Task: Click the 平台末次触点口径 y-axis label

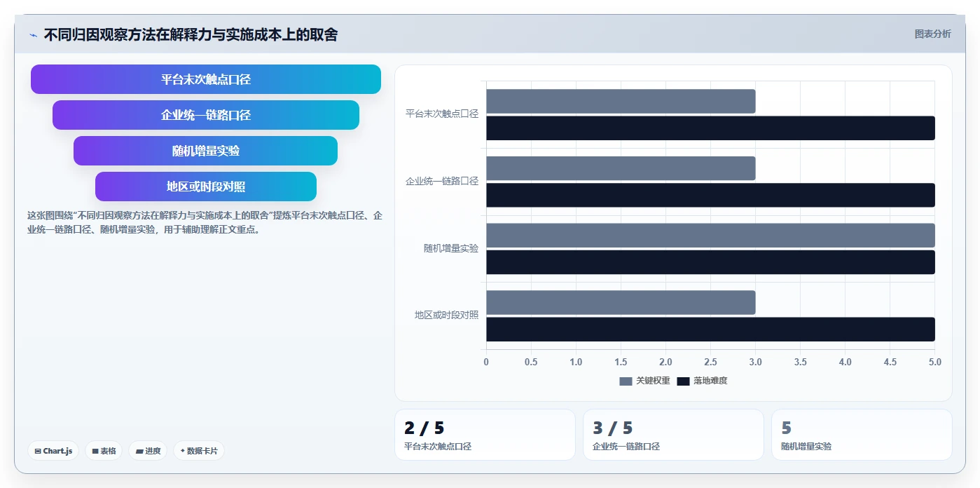Action: pos(442,114)
